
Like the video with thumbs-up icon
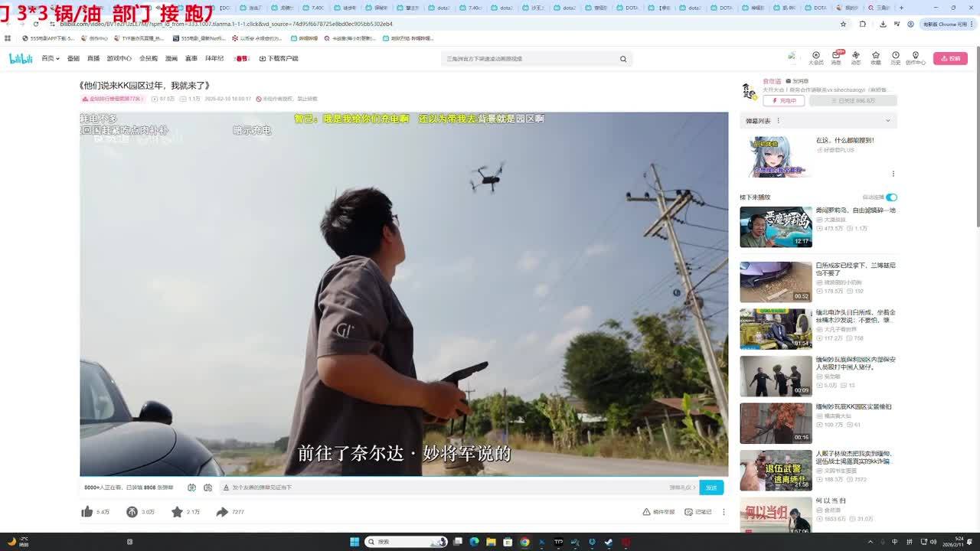87,512
